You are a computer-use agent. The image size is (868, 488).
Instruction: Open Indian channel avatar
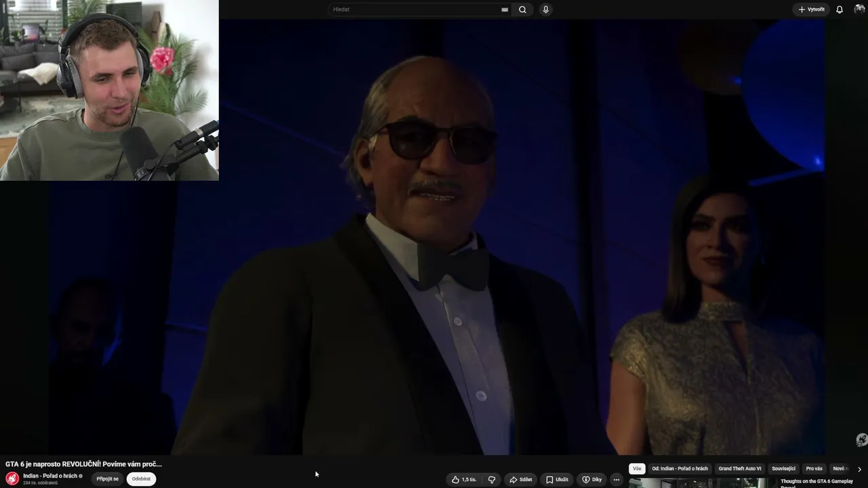click(12, 479)
